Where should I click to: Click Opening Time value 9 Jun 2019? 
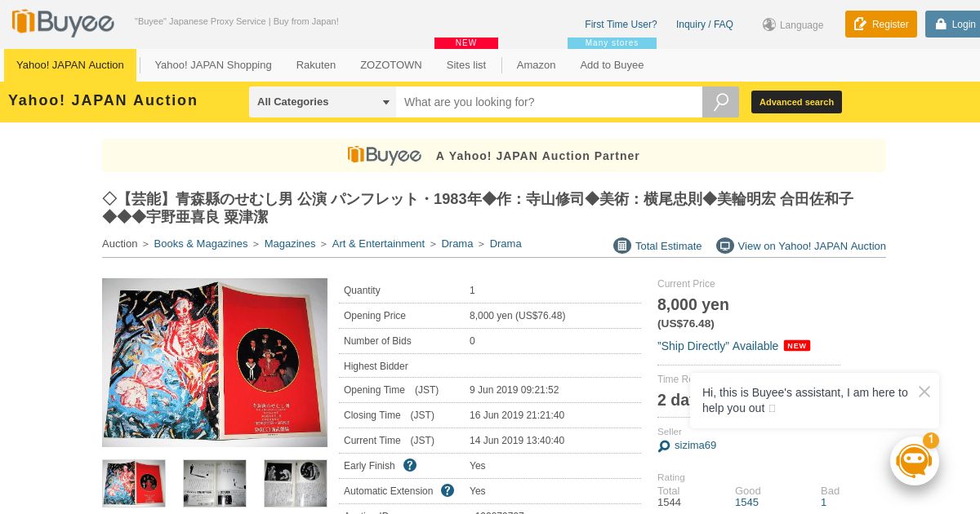[x=514, y=390]
